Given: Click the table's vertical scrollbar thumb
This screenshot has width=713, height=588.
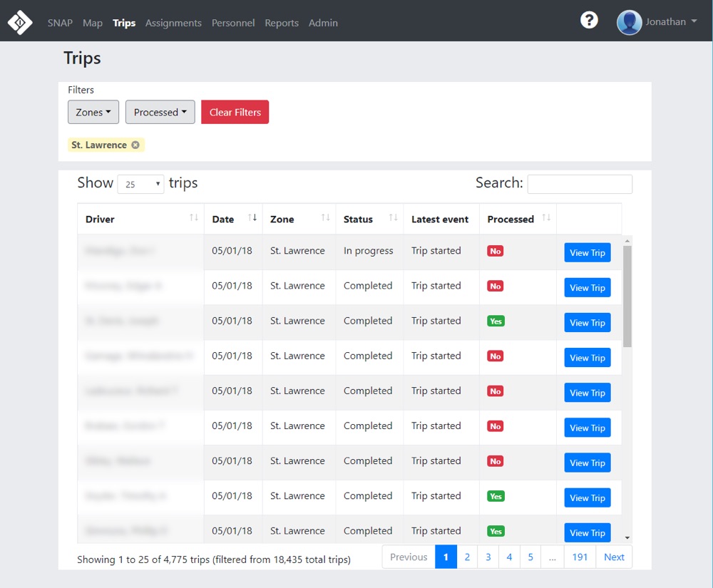Looking at the screenshot, I should pyautogui.click(x=627, y=296).
